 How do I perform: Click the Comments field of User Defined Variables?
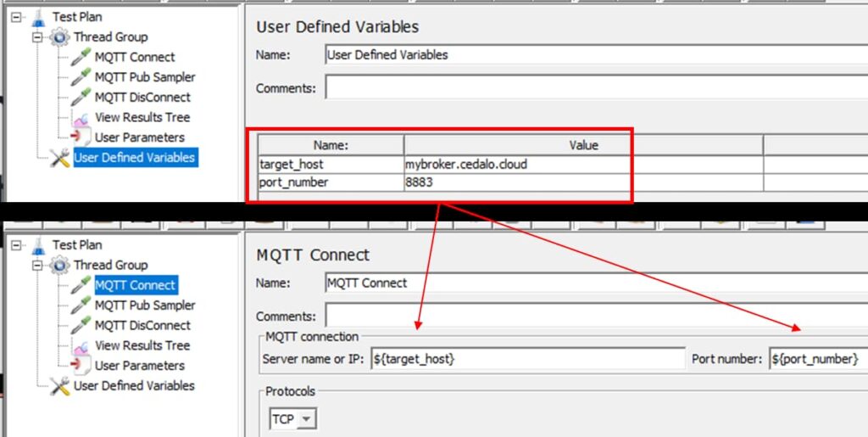tap(596, 87)
